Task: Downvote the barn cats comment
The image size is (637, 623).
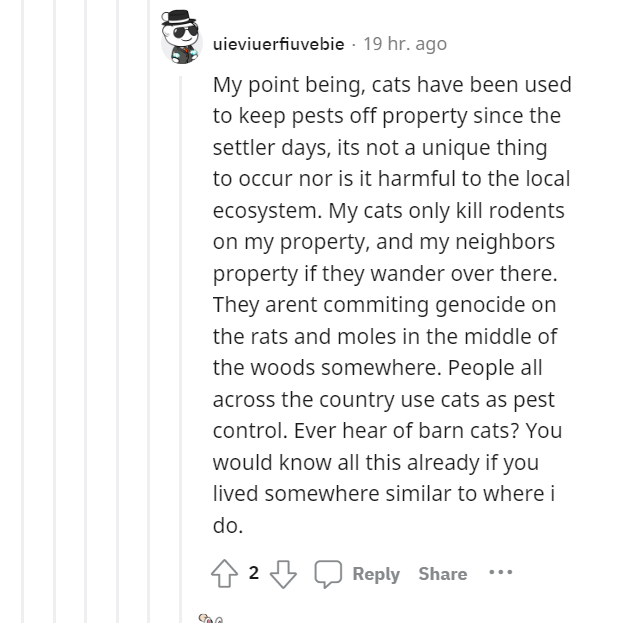Action: pos(283,574)
